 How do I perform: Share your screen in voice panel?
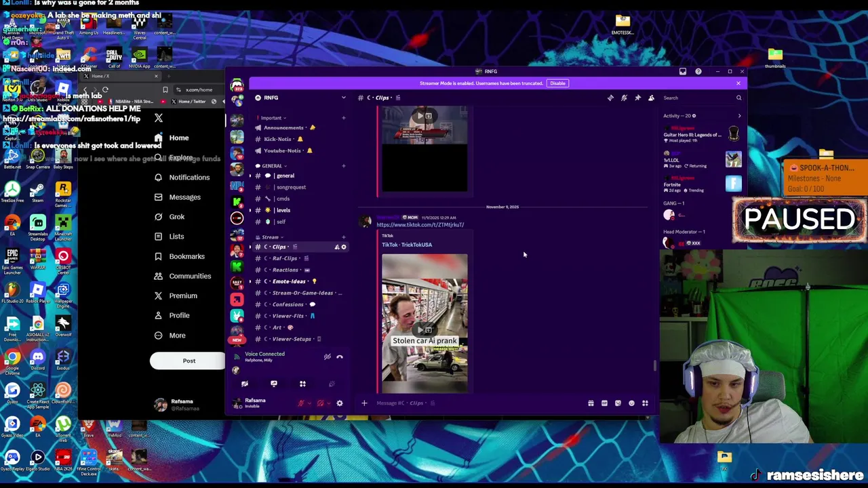click(274, 384)
